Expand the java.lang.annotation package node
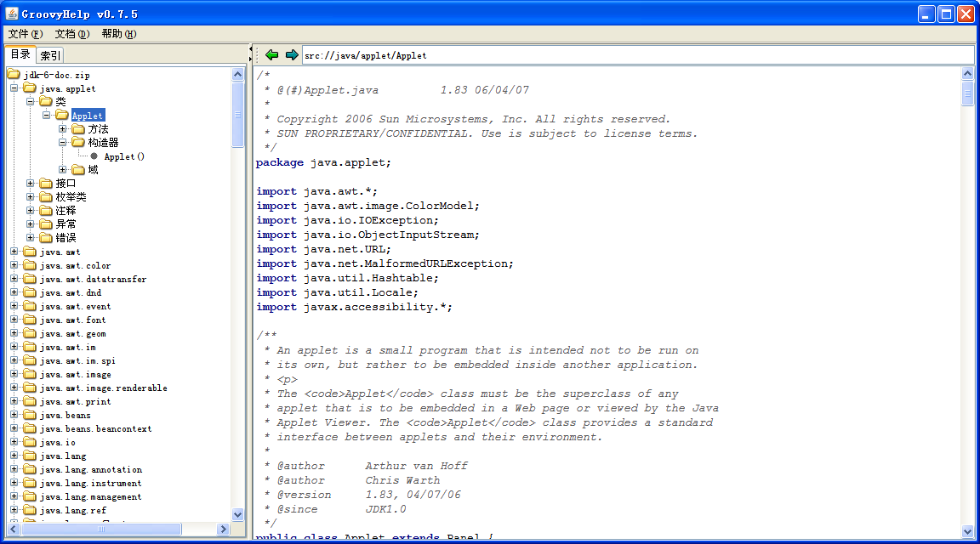Image resolution: width=980 pixels, height=544 pixels. (14, 469)
